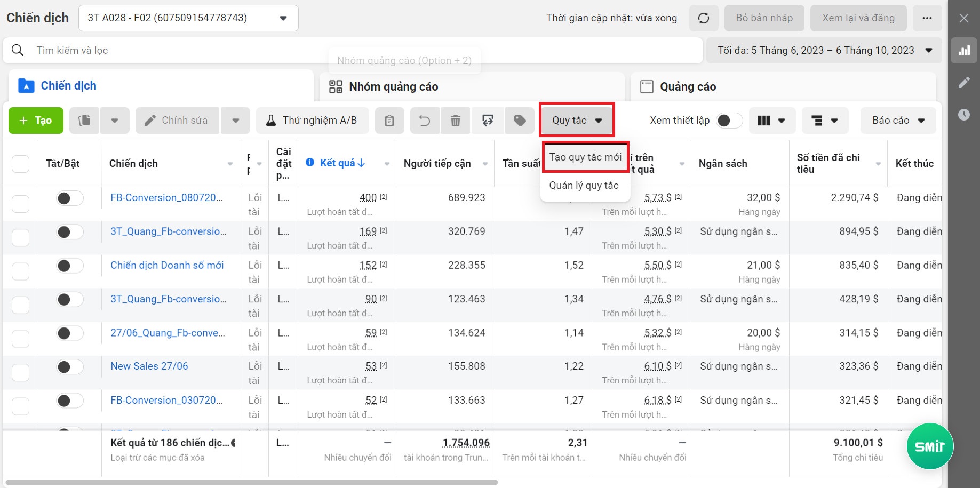Close the panel with X icon
980x488 pixels.
click(x=964, y=18)
